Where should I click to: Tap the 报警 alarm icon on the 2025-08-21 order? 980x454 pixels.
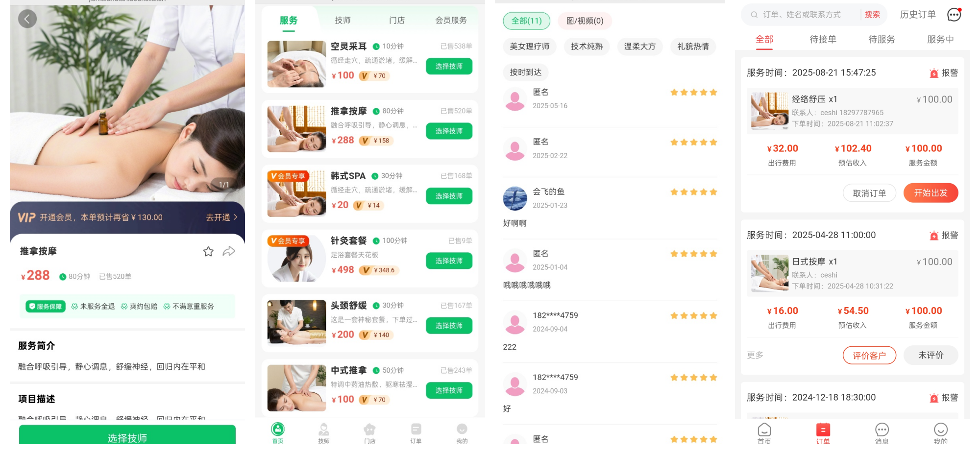(934, 73)
